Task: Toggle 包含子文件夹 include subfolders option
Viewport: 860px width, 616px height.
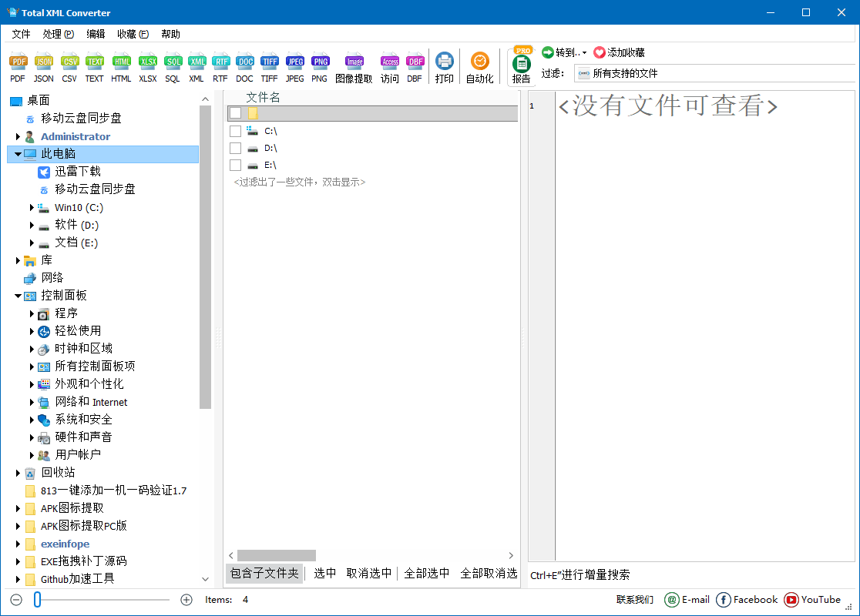Action: tap(264, 573)
